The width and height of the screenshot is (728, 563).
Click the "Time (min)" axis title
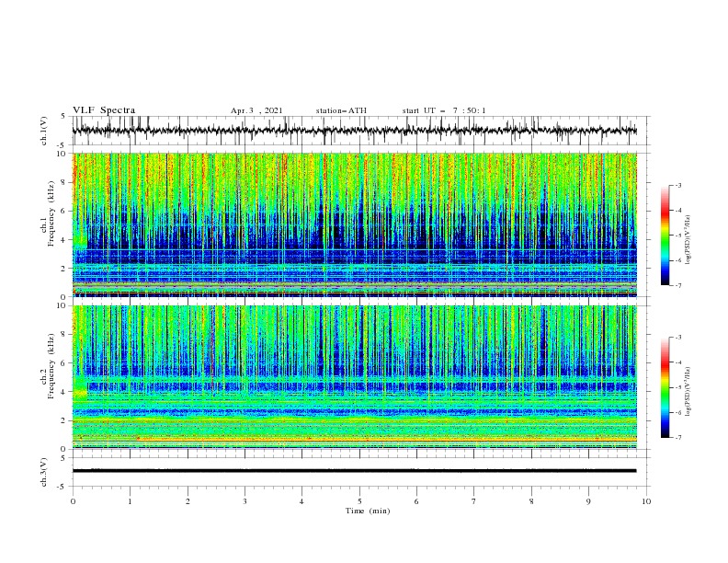click(x=368, y=511)
